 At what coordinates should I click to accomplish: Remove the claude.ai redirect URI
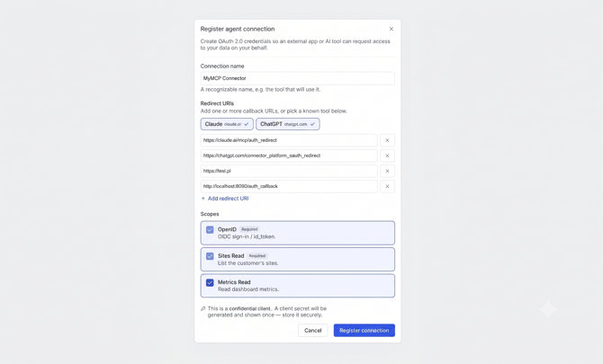click(387, 140)
